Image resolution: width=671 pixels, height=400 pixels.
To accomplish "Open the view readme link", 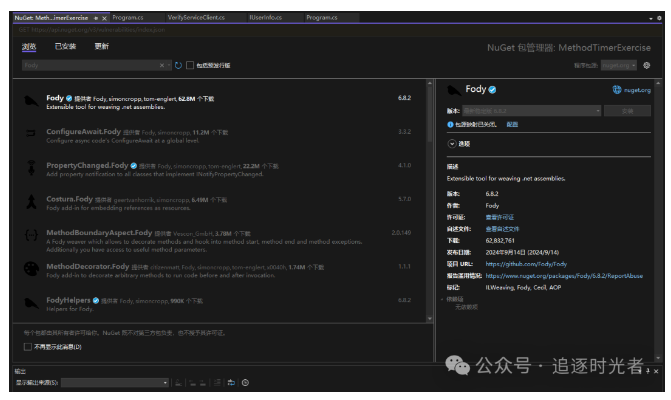I will click(502, 229).
